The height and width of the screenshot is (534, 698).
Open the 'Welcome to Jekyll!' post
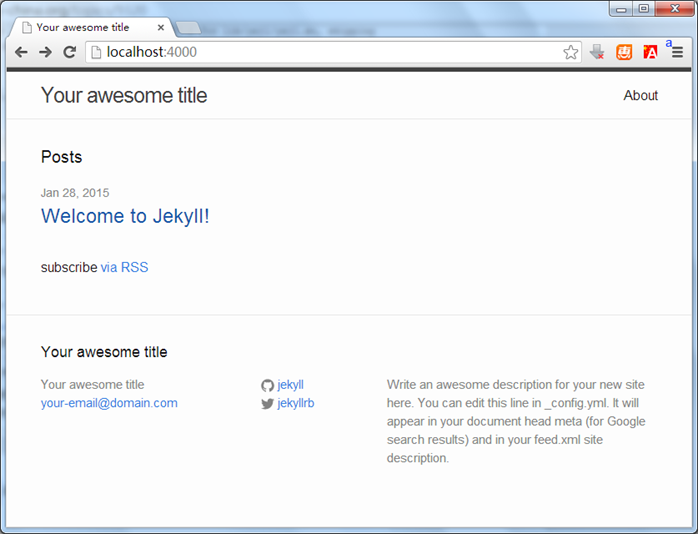(125, 216)
